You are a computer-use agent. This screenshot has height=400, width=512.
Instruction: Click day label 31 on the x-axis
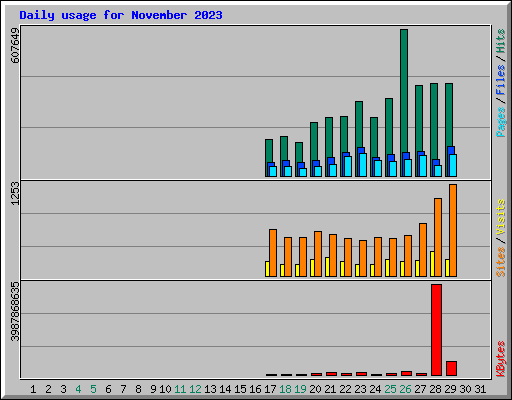(x=480, y=389)
